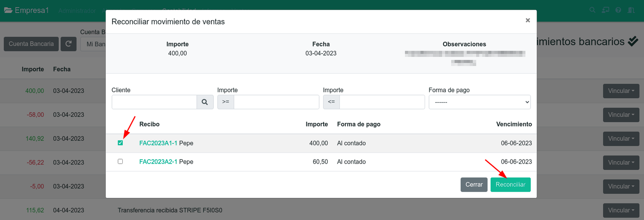Open Vincular dropdown for the -56,22 row
The height and width of the screenshot is (220, 644).
(621, 162)
